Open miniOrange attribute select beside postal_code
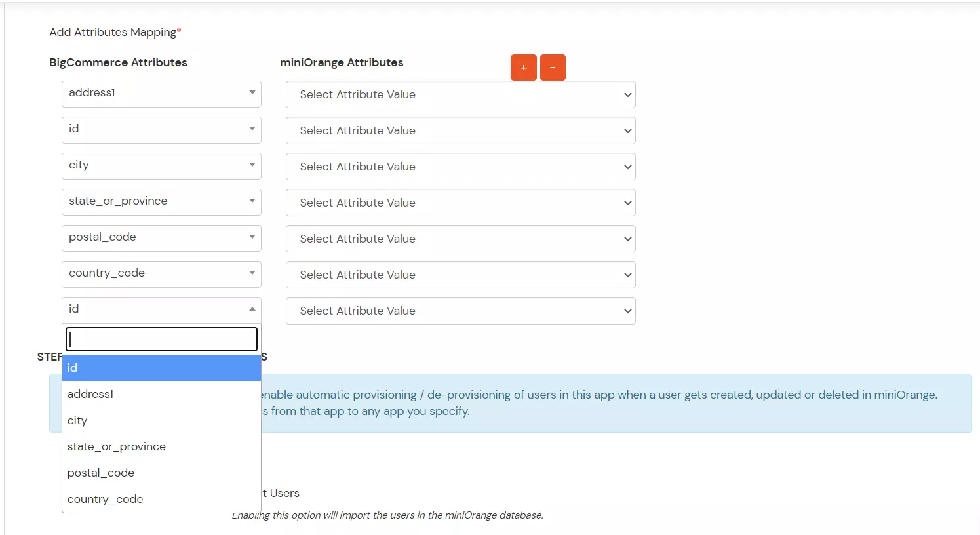Viewport: 980px width, 535px height. point(461,239)
